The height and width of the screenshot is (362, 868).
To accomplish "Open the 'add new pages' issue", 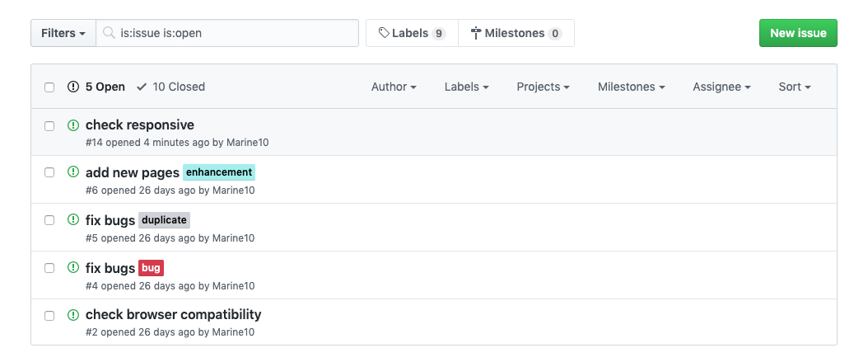I will (x=133, y=172).
